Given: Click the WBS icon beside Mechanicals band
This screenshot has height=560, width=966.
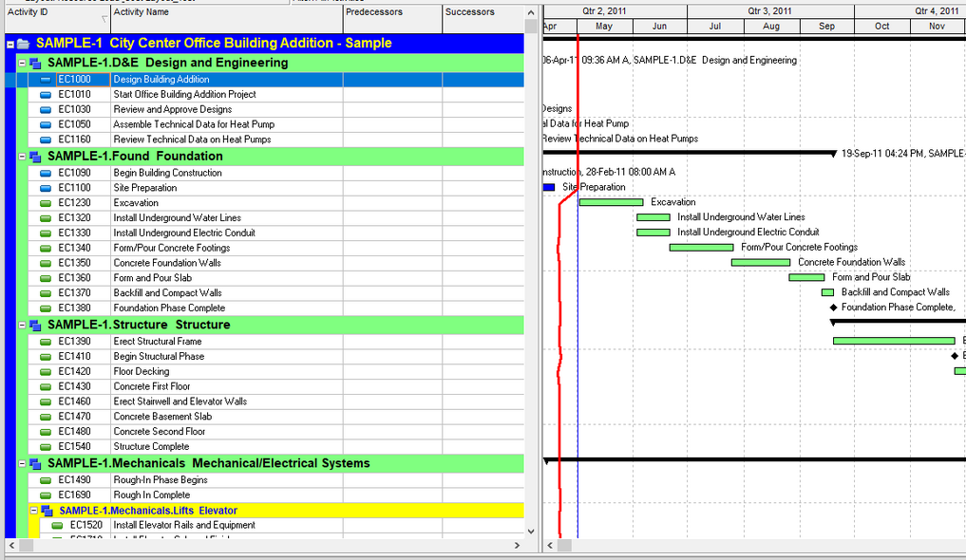Looking at the screenshot, I should [x=35, y=463].
